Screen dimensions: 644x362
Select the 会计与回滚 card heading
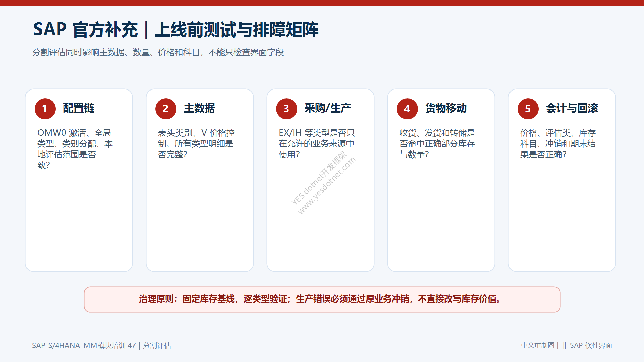[x=572, y=108]
